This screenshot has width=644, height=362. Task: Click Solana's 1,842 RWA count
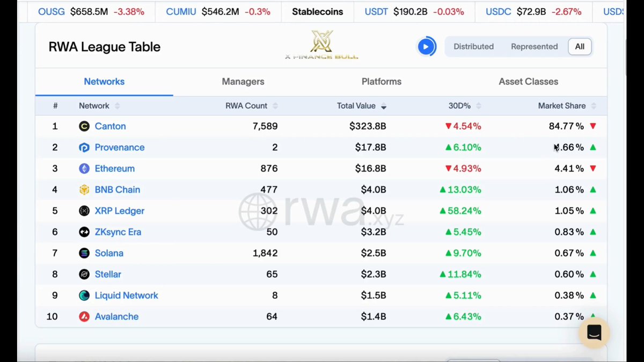[x=265, y=253]
